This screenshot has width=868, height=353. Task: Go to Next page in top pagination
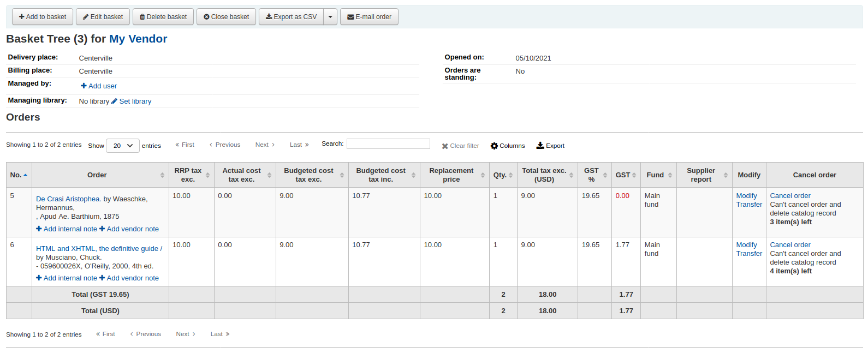click(x=265, y=145)
